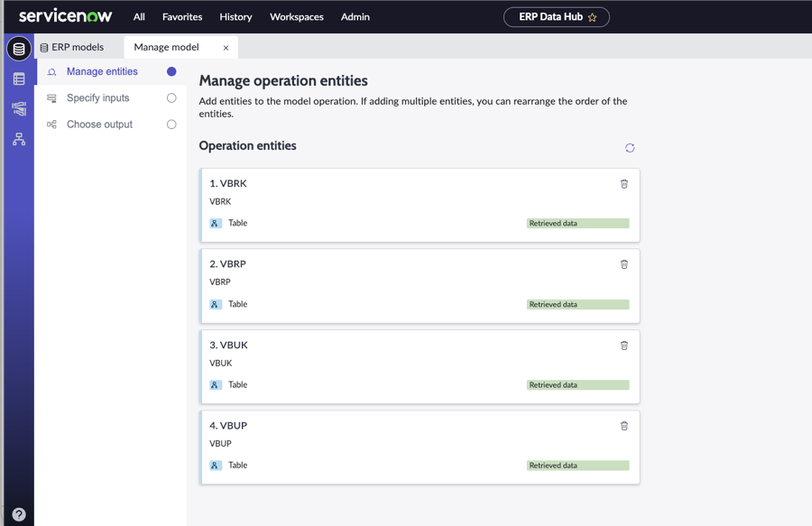Click the Manage operation entities heading
Image resolution: width=812 pixels, height=526 pixels.
(283, 81)
